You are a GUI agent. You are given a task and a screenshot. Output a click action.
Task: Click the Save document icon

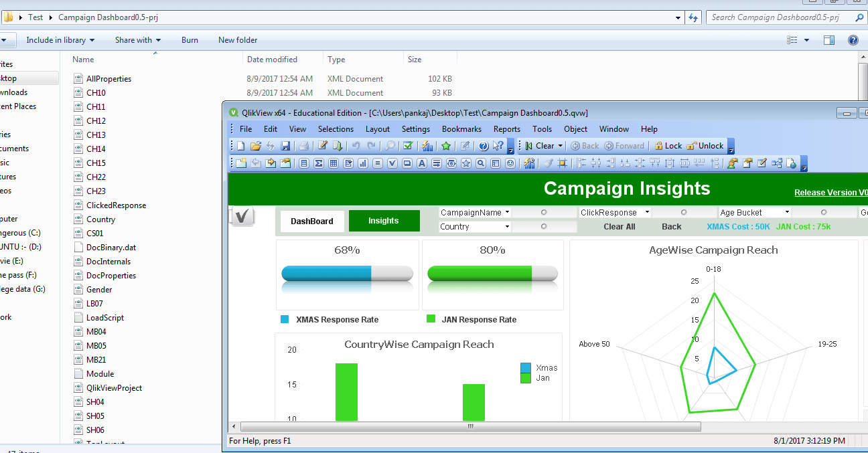(285, 145)
